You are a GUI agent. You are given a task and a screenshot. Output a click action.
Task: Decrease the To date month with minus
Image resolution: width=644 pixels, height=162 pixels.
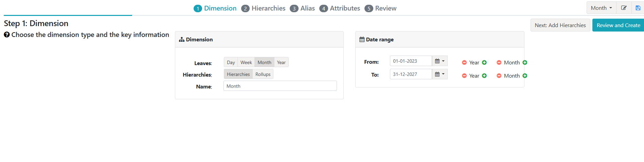[x=499, y=76]
